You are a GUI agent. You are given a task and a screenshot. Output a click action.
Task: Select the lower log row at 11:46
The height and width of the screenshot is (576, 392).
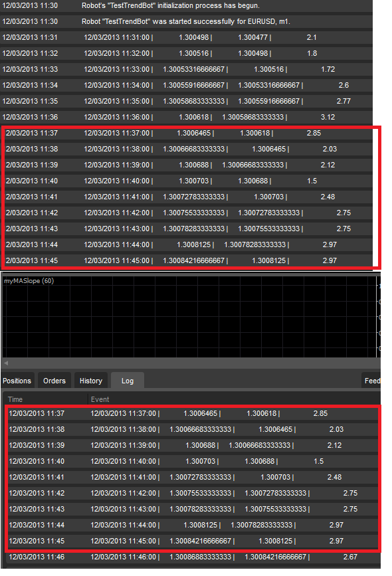tap(192, 557)
